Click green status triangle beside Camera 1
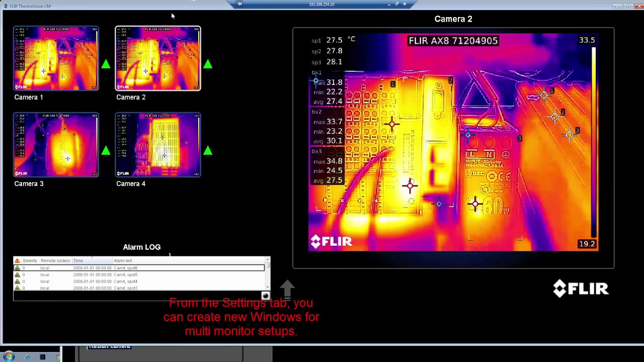The width and height of the screenshot is (644, 362). [x=106, y=64]
